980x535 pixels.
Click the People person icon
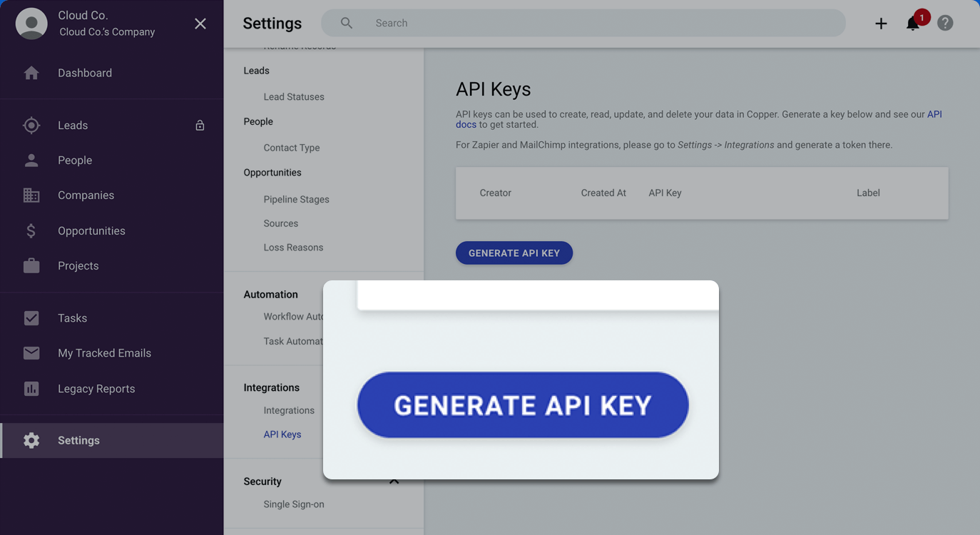31,160
